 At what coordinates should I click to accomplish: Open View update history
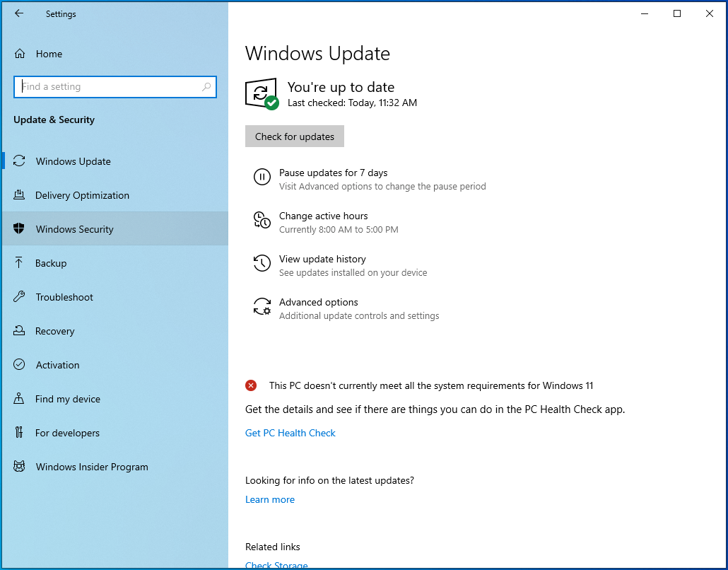point(322,259)
